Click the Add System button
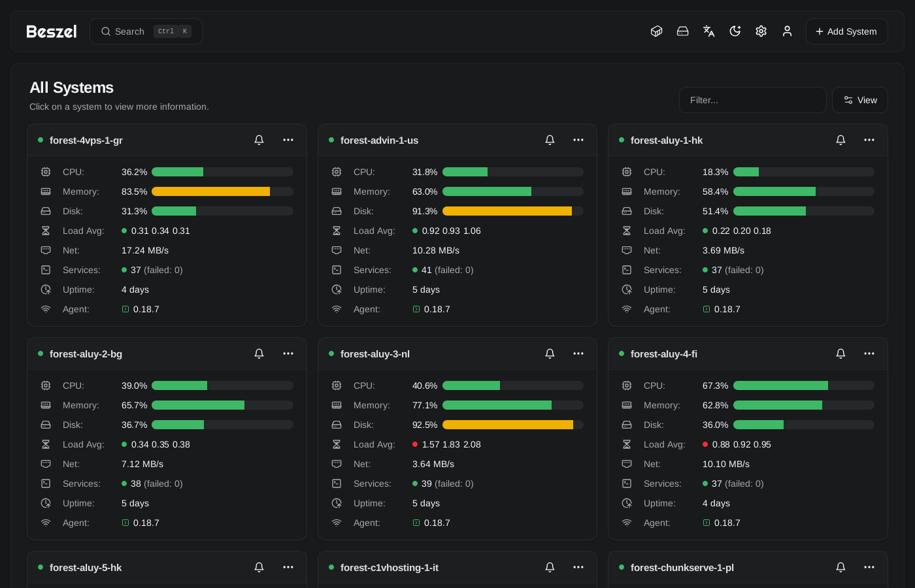Image resolution: width=915 pixels, height=588 pixels. pyautogui.click(x=847, y=31)
